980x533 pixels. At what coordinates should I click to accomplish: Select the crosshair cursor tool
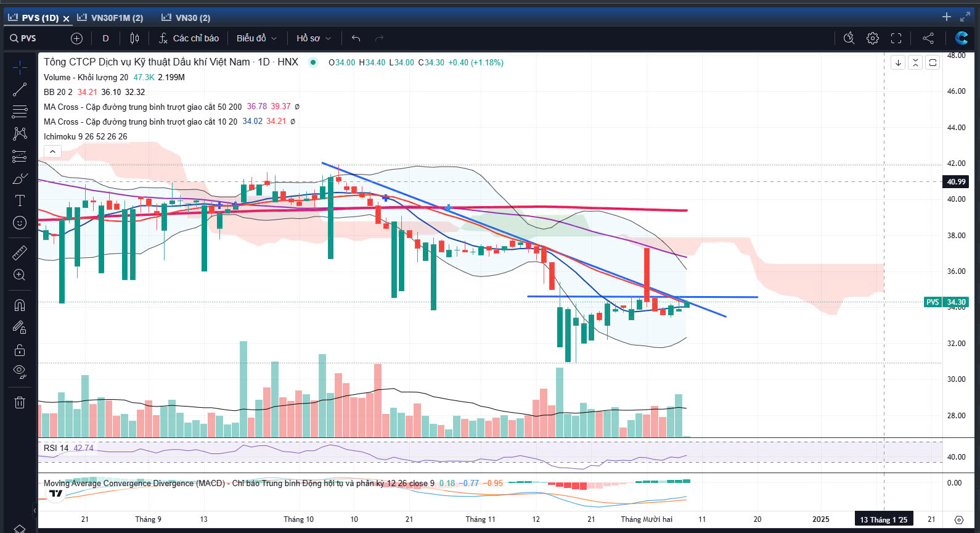(x=20, y=67)
